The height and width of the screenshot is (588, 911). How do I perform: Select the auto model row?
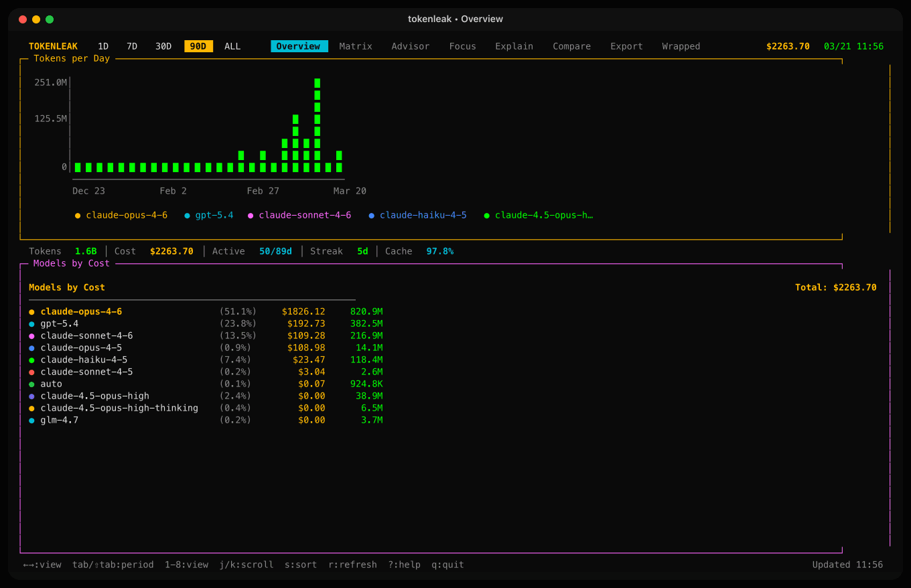click(x=206, y=384)
